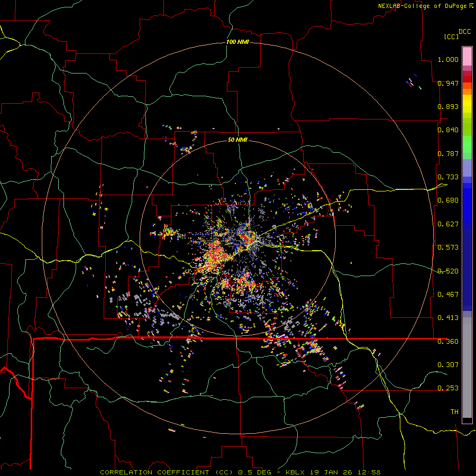This screenshot has height=476, width=476.
Task: Click the 50 NMI range ring label
Action: click(237, 140)
